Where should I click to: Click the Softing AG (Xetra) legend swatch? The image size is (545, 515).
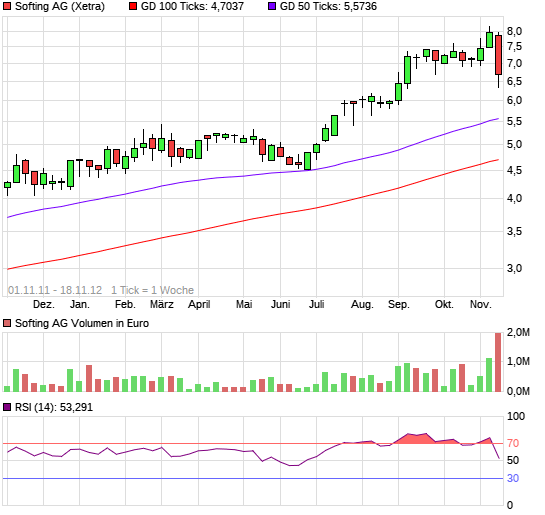coord(7,6)
